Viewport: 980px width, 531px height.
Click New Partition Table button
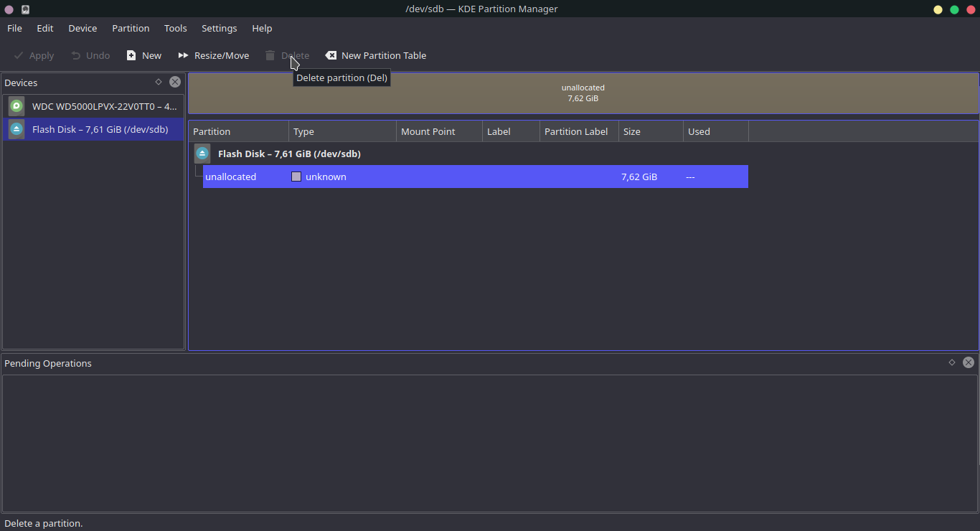pos(376,55)
